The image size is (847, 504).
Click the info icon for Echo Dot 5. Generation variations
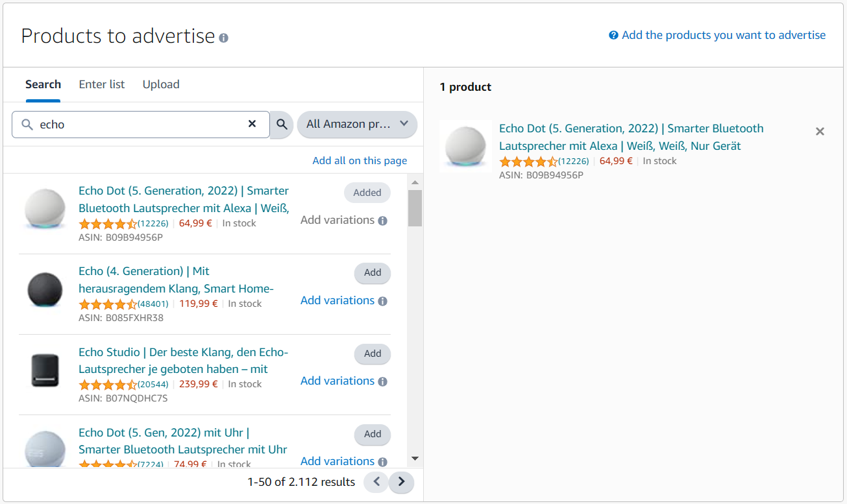point(382,221)
